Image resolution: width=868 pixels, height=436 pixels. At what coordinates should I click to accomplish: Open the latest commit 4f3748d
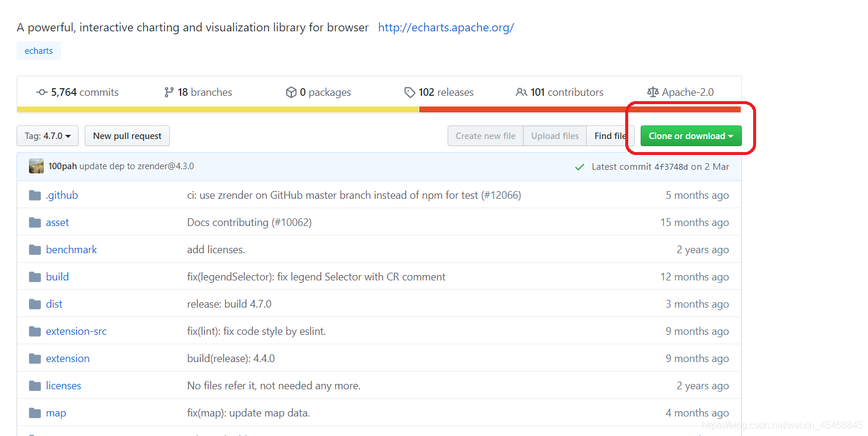671,167
